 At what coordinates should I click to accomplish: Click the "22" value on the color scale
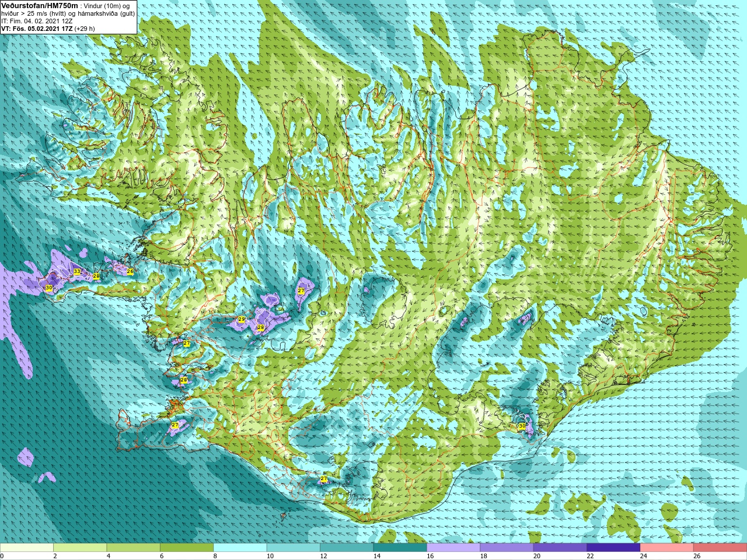590,556
